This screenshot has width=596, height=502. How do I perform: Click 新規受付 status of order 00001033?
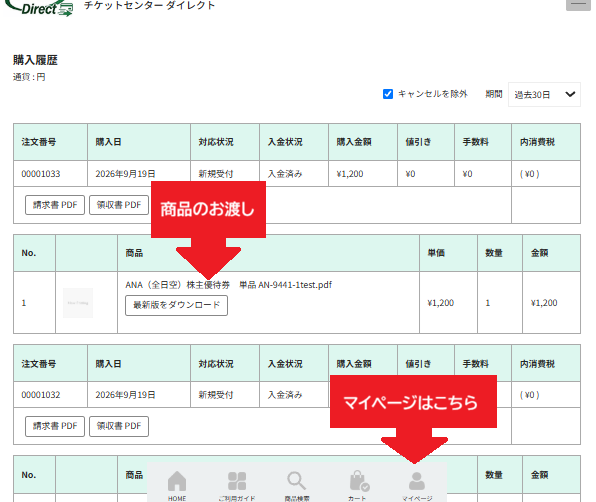point(216,174)
